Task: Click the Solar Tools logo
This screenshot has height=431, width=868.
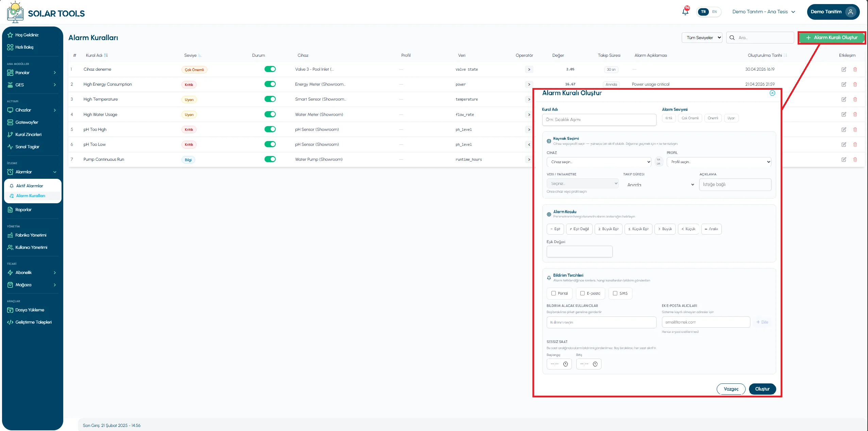Action: click(46, 13)
